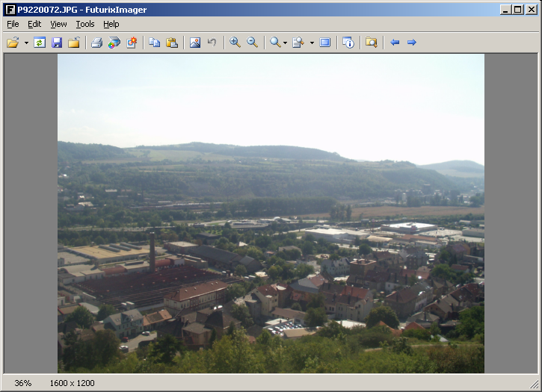This screenshot has width=542, height=392.
Task: Switch to full screen view icon
Action: pyautogui.click(x=325, y=43)
